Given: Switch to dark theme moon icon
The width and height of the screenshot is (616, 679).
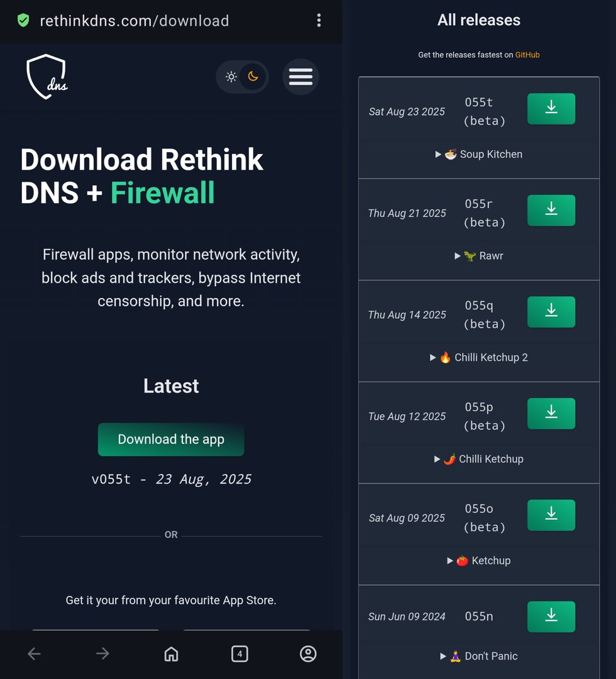Looking at the screenshot, I should tap(253, 77).
